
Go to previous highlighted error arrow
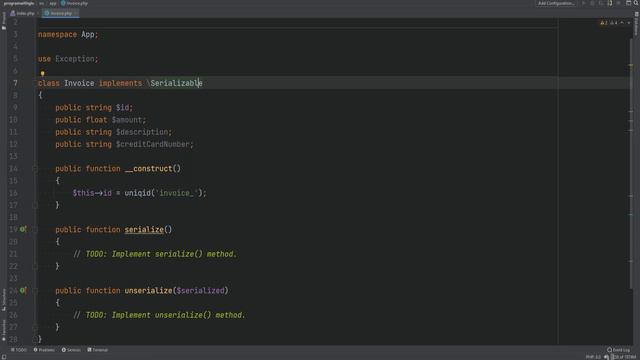point(622,23)
